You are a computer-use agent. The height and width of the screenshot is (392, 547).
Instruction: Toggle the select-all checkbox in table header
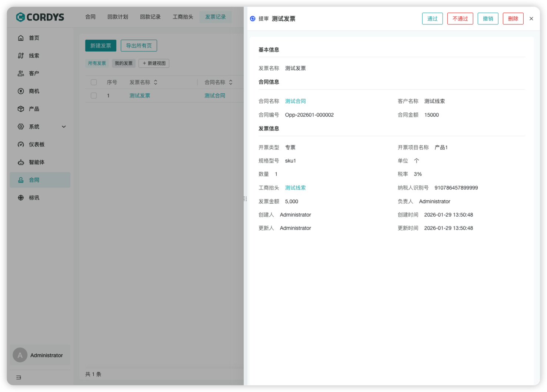pyautogui.click(x=94, y=82)
